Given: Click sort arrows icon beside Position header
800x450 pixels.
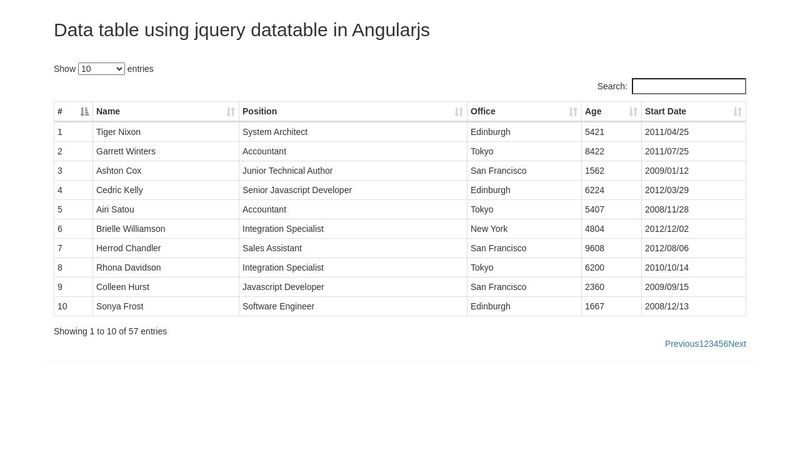Looking at the screenshot, I should [459, 112].
